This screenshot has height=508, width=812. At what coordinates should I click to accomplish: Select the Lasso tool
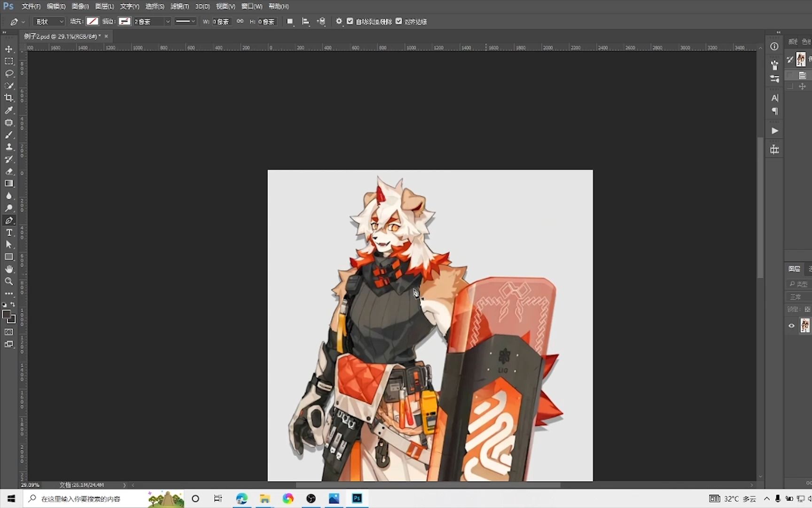click(9, 73)
